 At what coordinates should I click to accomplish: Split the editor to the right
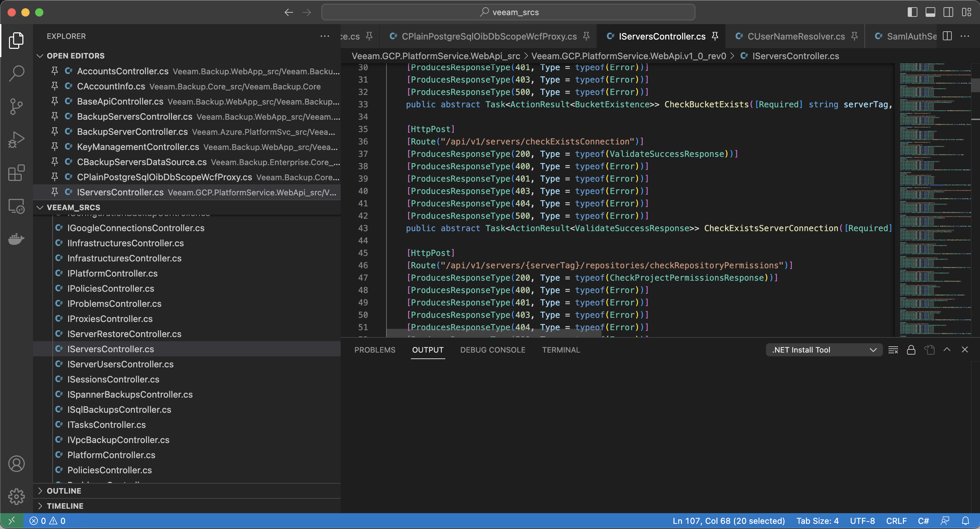tap(948, 36)
